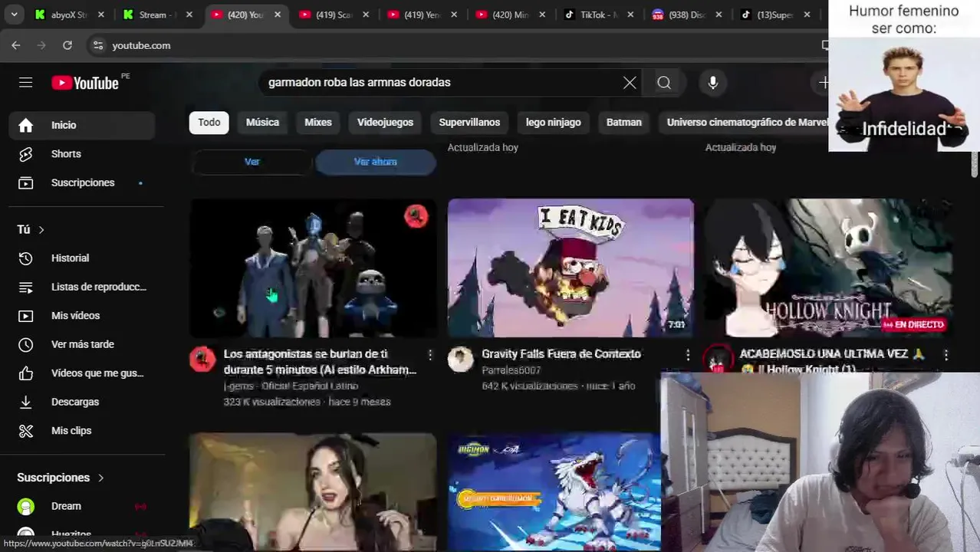Click the Ver button
Image resolution: width=980 pixels, height=552 pixels.
pos(252,162)
